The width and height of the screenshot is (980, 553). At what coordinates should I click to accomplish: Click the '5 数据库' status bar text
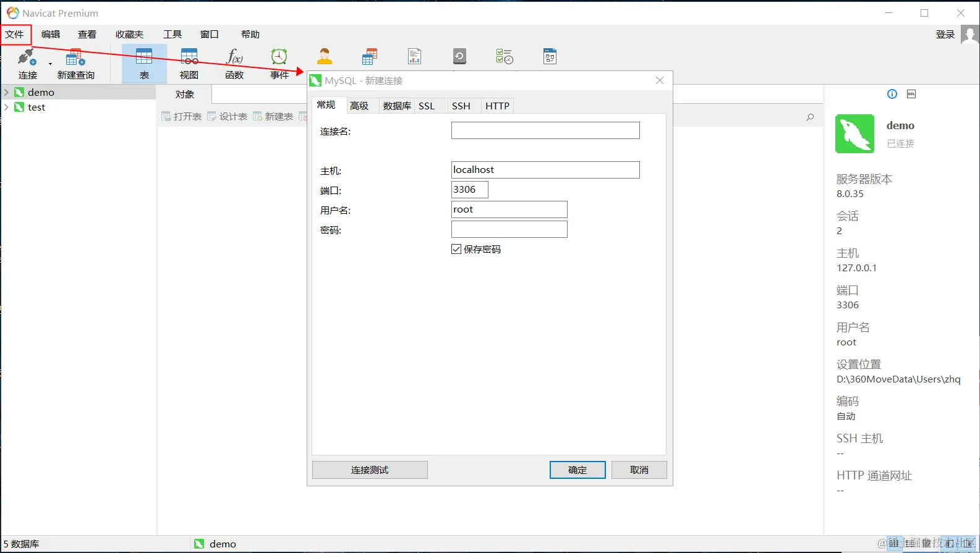21,544
